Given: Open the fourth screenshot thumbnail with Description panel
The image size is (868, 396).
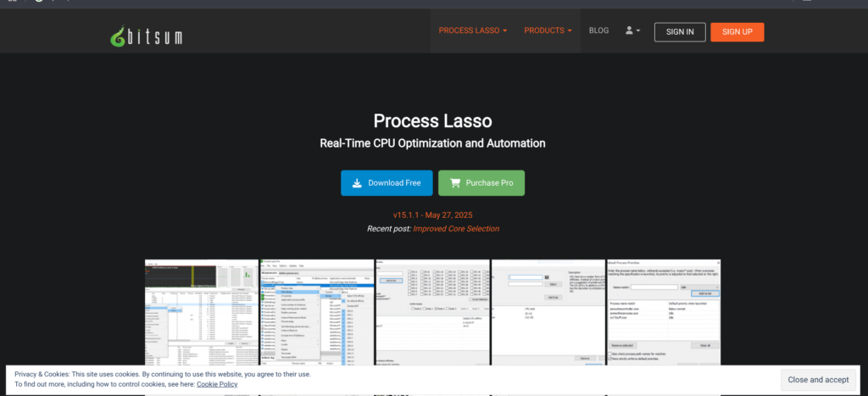Looking at the screenshot, I should tap(548, 312).
